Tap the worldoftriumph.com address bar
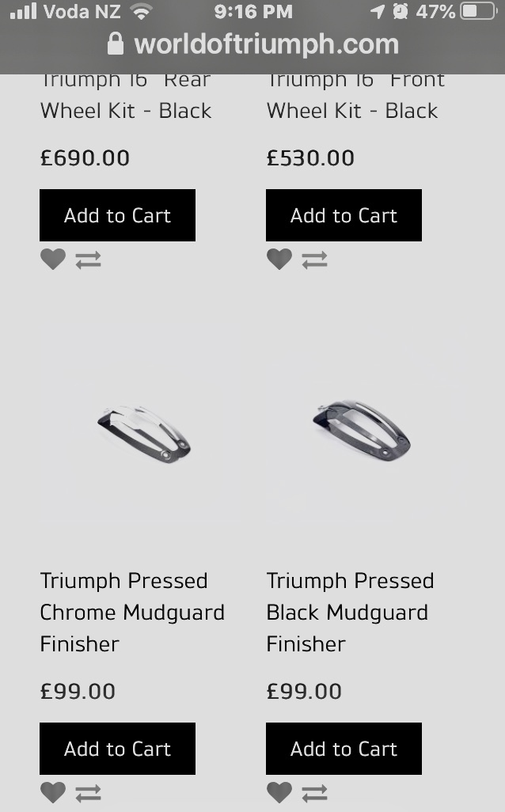Viewport: 505px width, 812px height. (x=265, y=44)
